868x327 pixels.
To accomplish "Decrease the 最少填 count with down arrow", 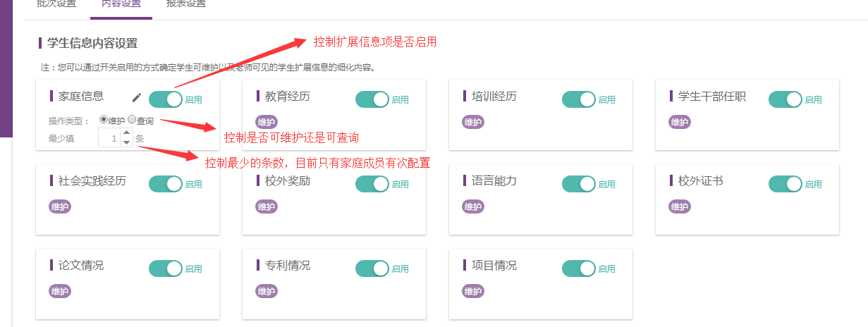I will (x=126, y=142).
